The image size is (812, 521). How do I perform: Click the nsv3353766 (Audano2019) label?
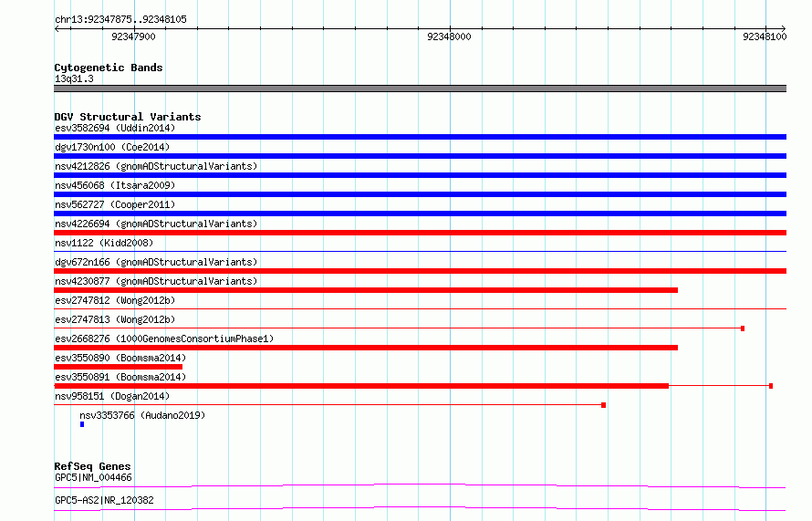(142, 415)
